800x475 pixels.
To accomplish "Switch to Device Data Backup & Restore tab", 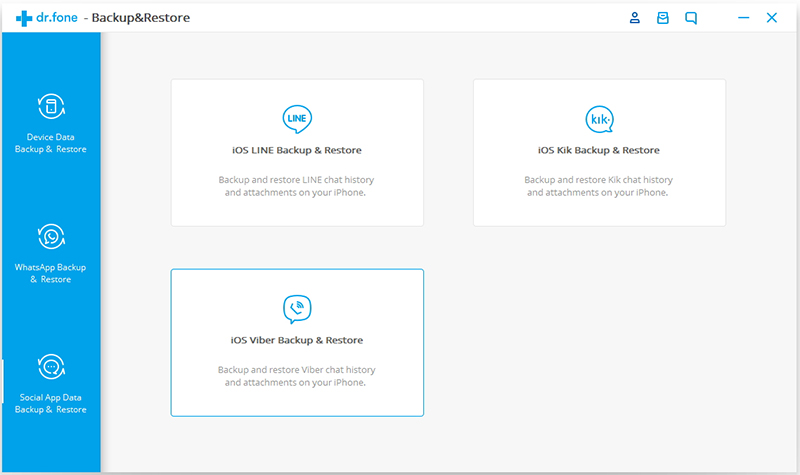I will [x=51, y=124].
